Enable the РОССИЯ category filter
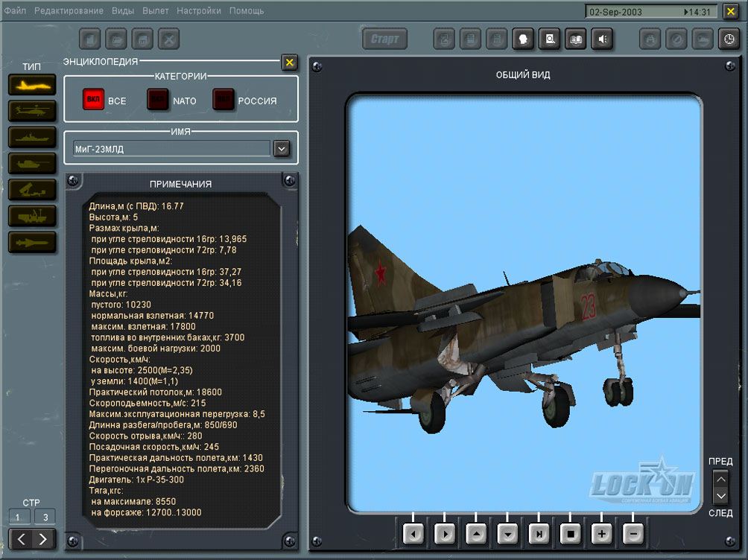Image resolution: width=748 pixels, height=560 pixels. [224, 100]
